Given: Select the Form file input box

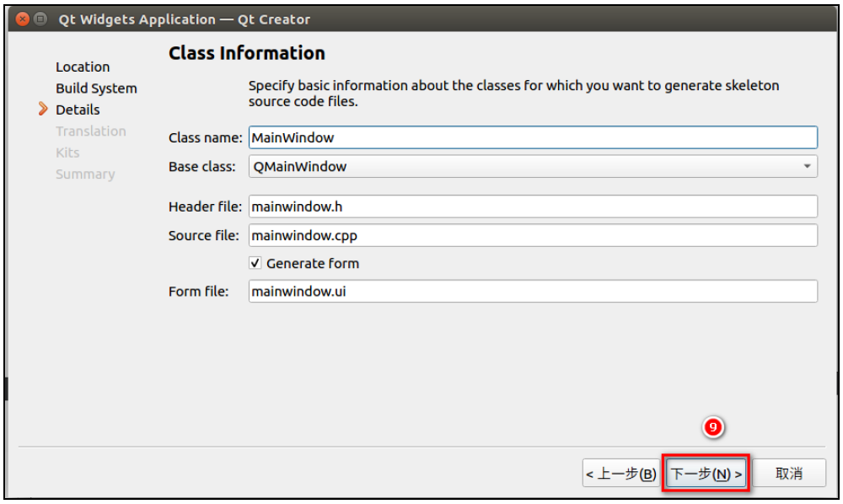Looking at the screenshot, I should [533, 292].
